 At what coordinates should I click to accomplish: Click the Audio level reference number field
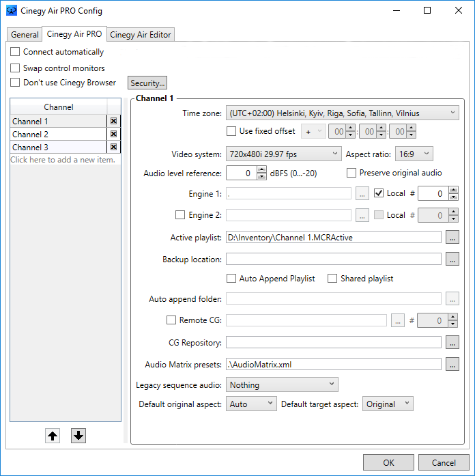tap(242, 173)
